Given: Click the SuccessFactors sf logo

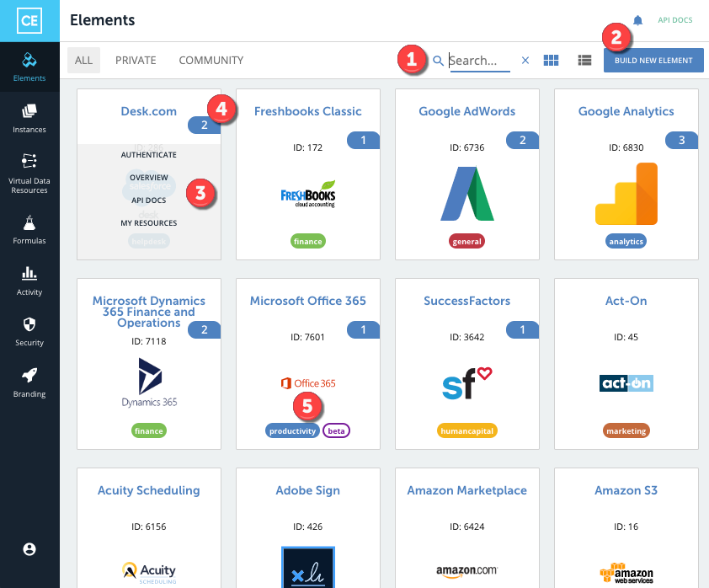Looking at the screenshot, I should pyautogui.click(x=467, y=383).
